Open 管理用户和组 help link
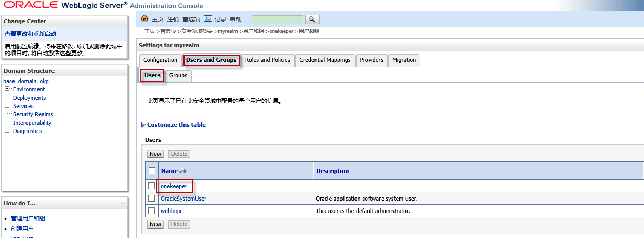The height and width of the screenshot is (238, 644). point(28,218)
